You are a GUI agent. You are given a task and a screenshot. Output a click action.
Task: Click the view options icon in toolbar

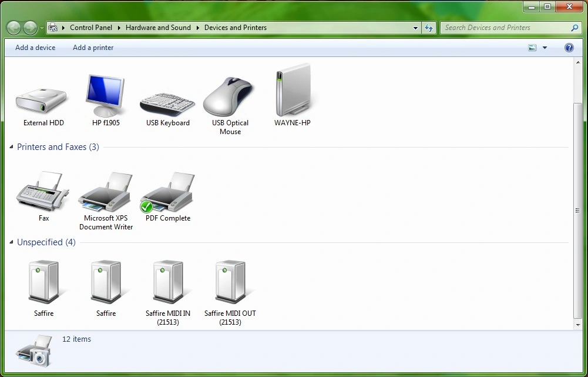[x=532, y=48]
